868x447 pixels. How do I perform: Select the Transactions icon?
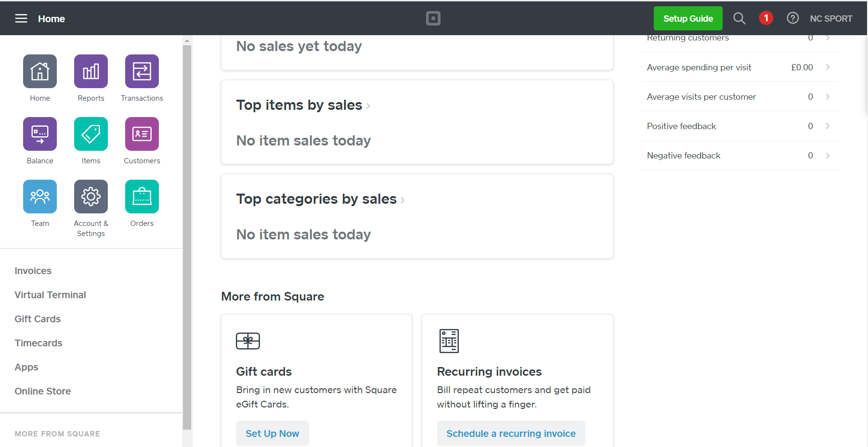pos(142,71)
